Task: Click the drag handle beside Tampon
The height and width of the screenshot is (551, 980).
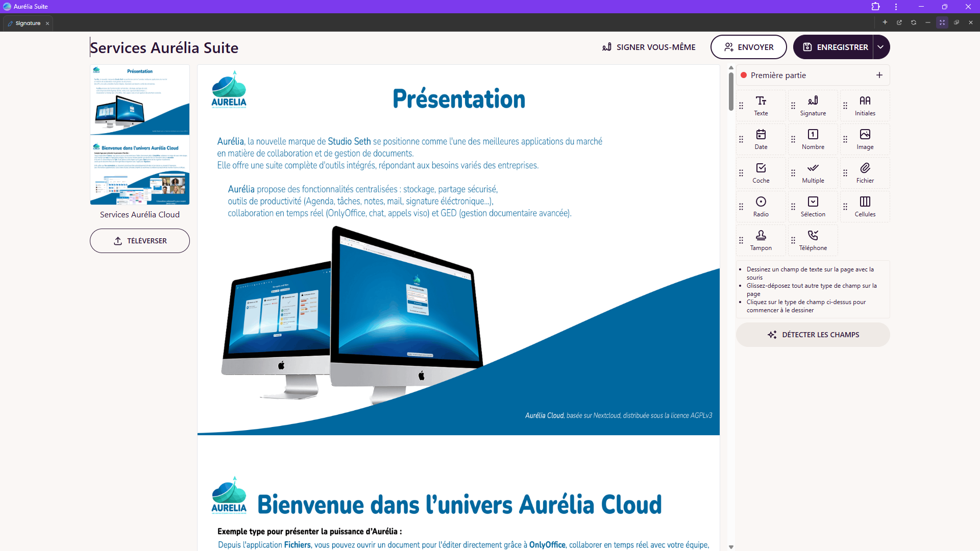Action: [x=741, y=240]
